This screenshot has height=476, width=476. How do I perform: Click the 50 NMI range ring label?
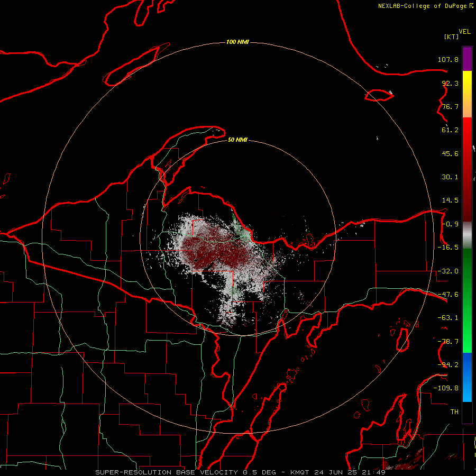pyautogui.click(x=237, y=140)
